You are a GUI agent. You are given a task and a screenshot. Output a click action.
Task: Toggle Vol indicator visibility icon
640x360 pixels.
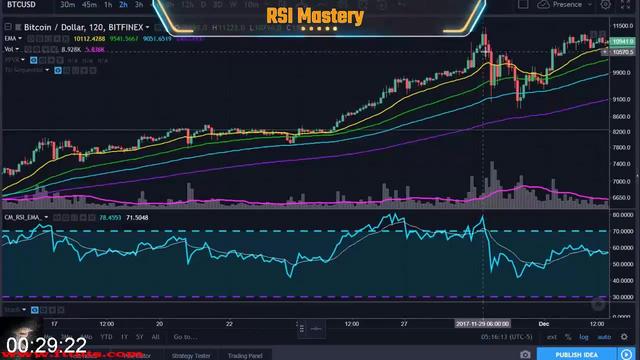tap(28, 49)
